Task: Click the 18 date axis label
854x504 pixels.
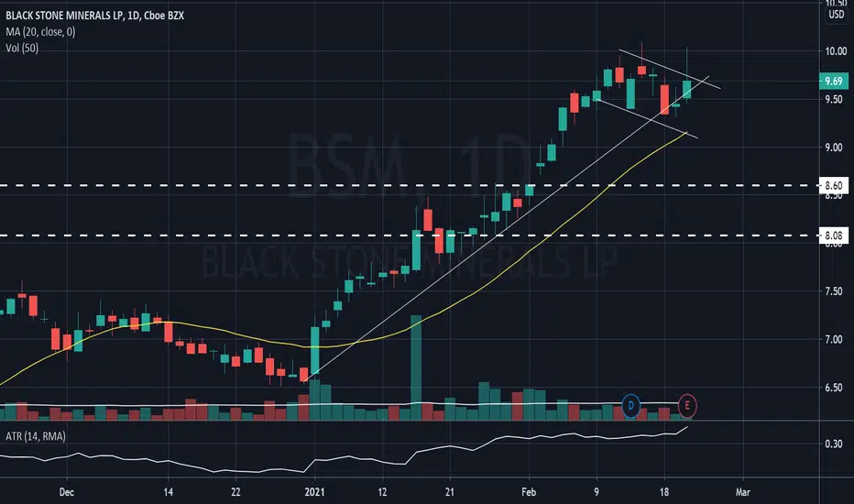Action: pyautogui.click(x=664, y=492)
